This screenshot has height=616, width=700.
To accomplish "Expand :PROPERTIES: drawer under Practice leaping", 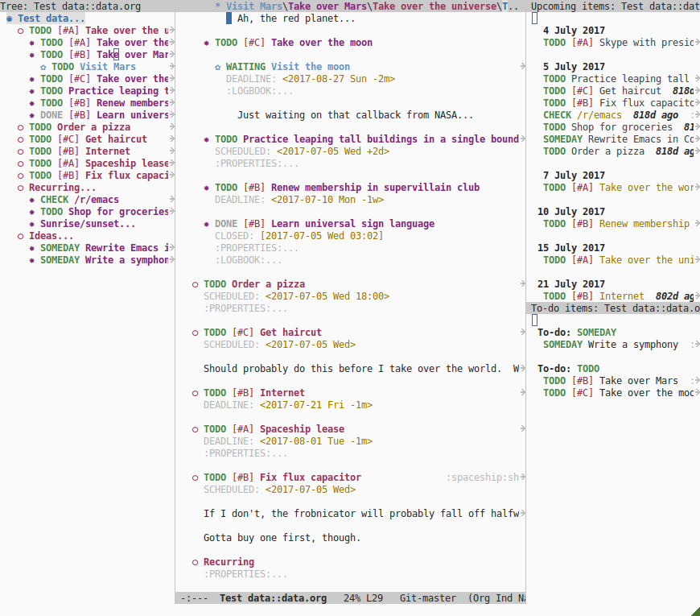I will (257, 163).
